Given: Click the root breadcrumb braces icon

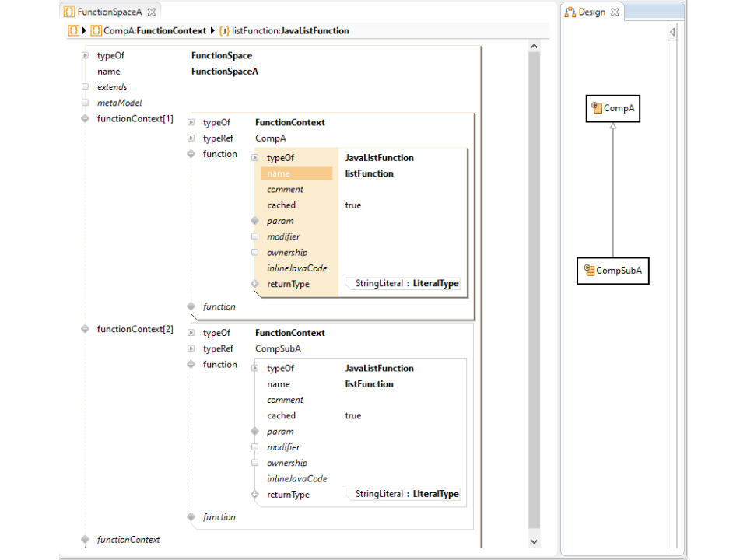Looking at the screenshot, I should (73, 30).
